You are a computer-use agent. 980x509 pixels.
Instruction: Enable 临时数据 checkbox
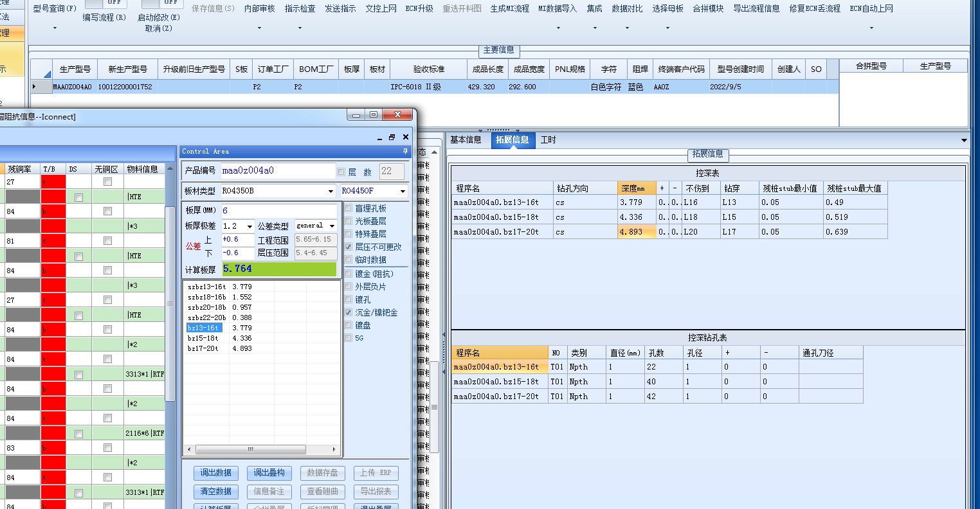pyautogui.click(x=349, y=260)
